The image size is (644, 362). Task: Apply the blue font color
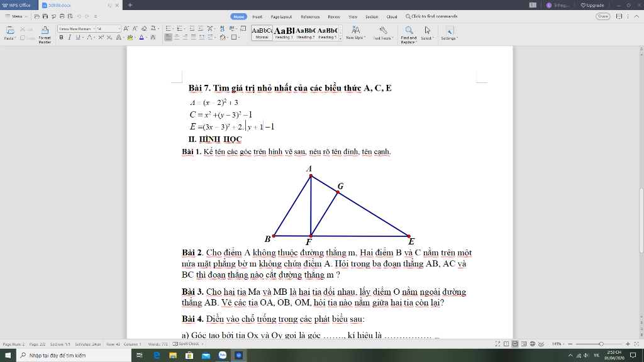tap(142, 37)
